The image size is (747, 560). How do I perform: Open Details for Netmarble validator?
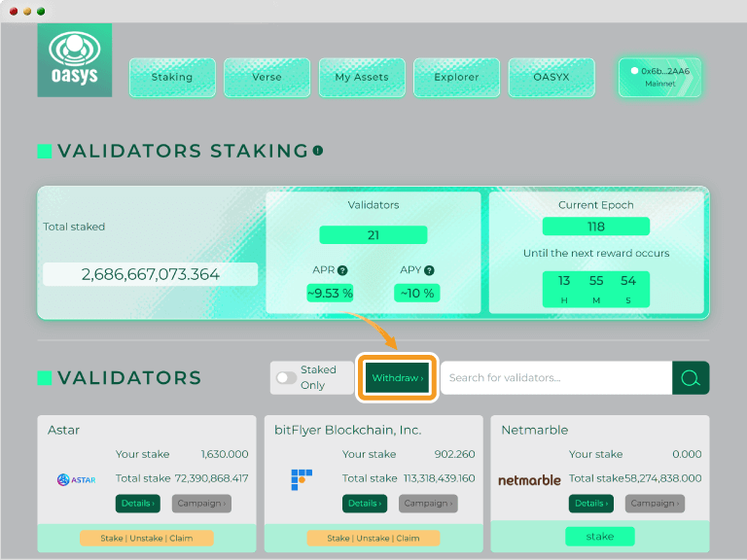pyautogui.click(x=591, y=504)
